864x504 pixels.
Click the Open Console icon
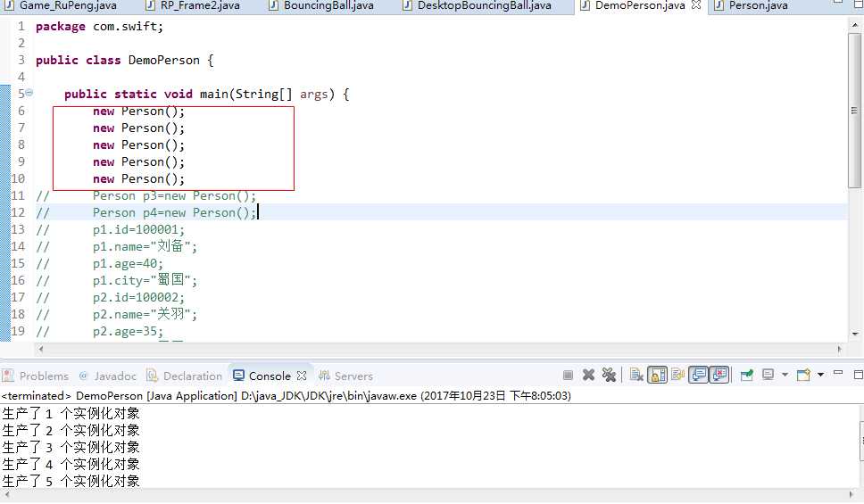(x=804, y=376)
